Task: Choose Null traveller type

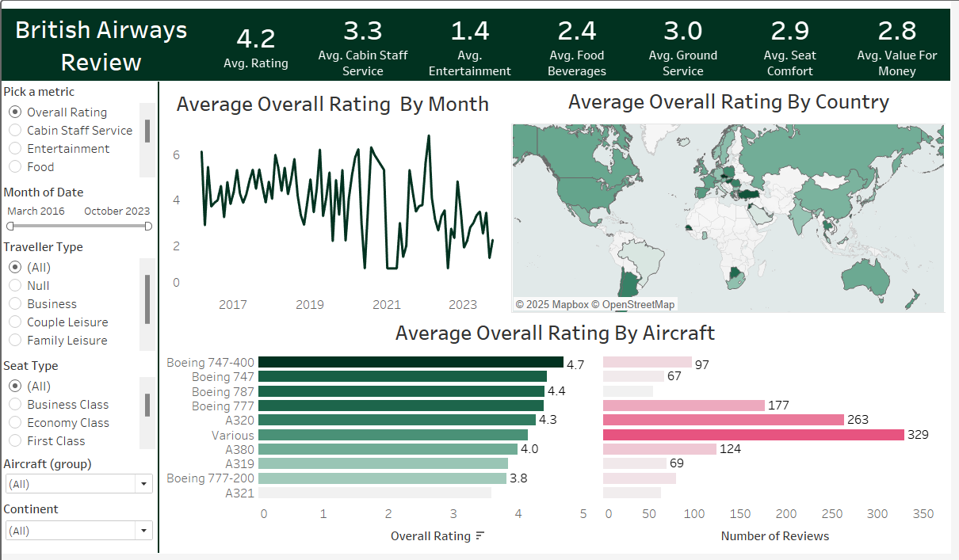Action: click(15, 286)
